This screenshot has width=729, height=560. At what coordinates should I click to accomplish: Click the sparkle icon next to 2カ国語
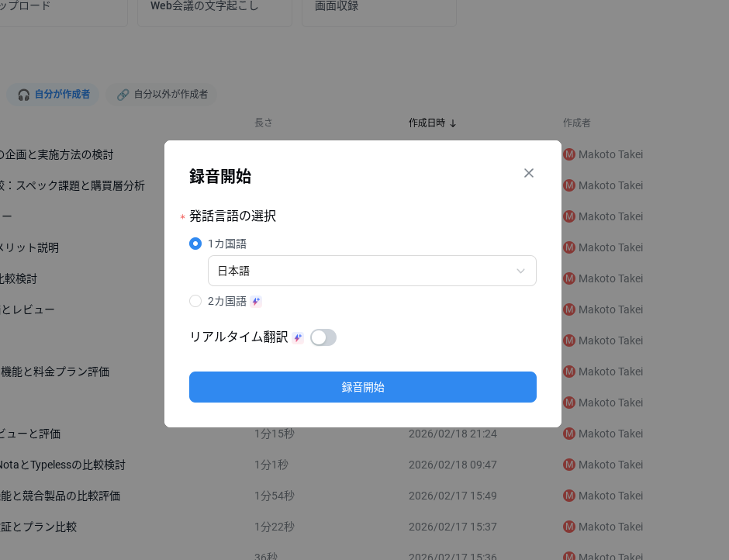coord(256,302)
